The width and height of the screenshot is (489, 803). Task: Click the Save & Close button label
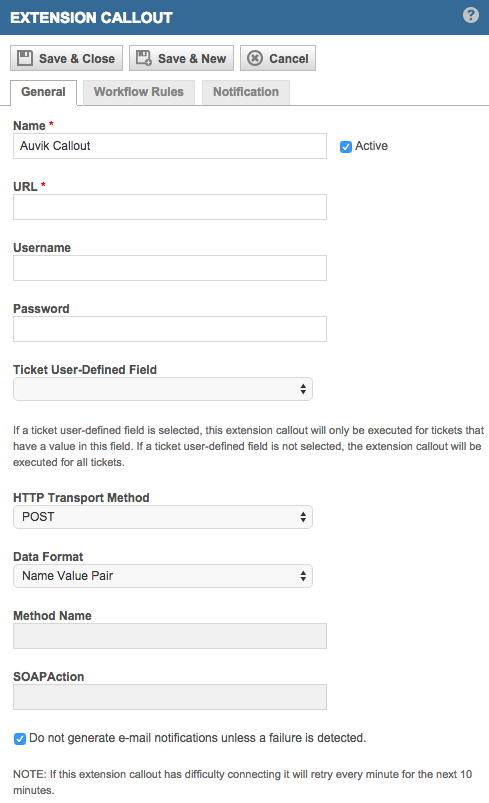click(77, 58)
